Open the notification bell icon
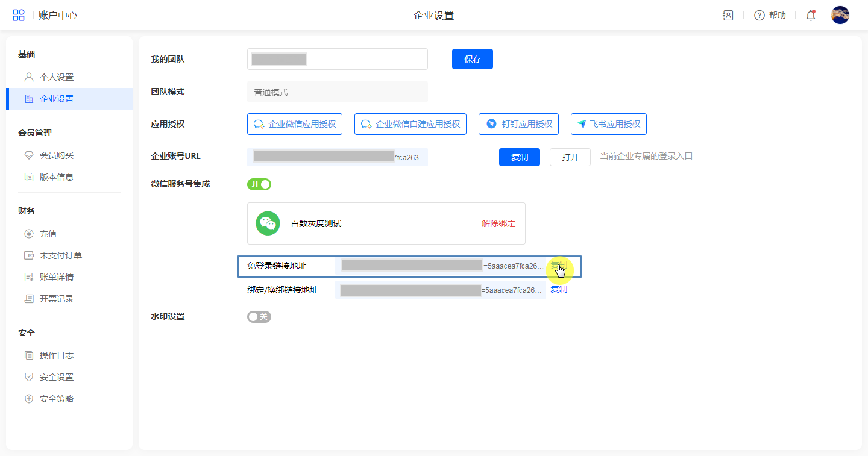The image size is (868, 456). 811,16
